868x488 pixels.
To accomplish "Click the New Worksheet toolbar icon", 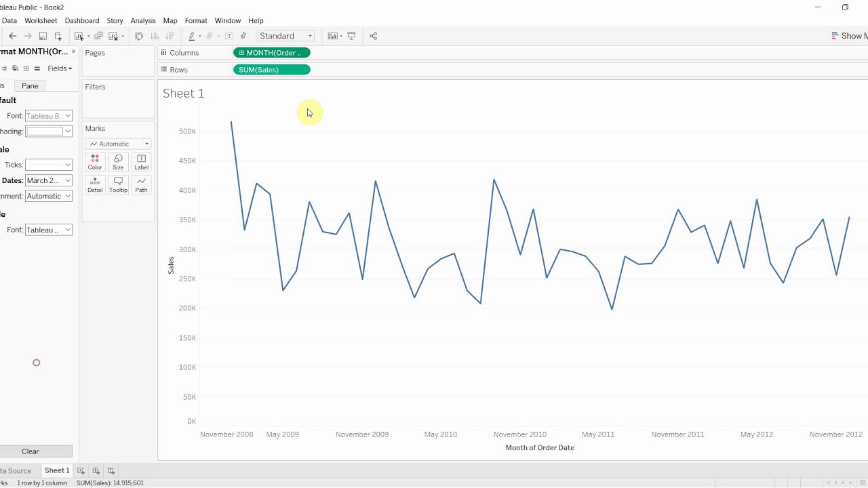I will [x=79, y=36].
